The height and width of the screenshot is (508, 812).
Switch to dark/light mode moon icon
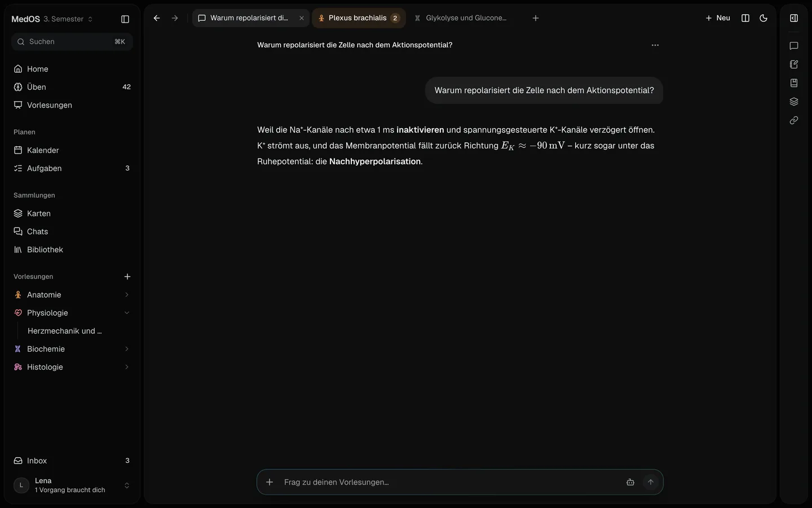(x=764, y=18)
